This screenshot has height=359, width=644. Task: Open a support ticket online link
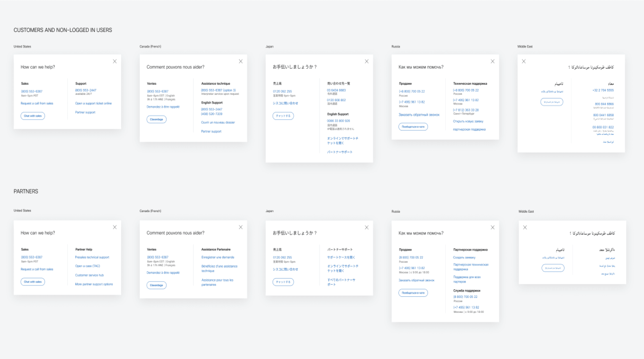point(93,103)
